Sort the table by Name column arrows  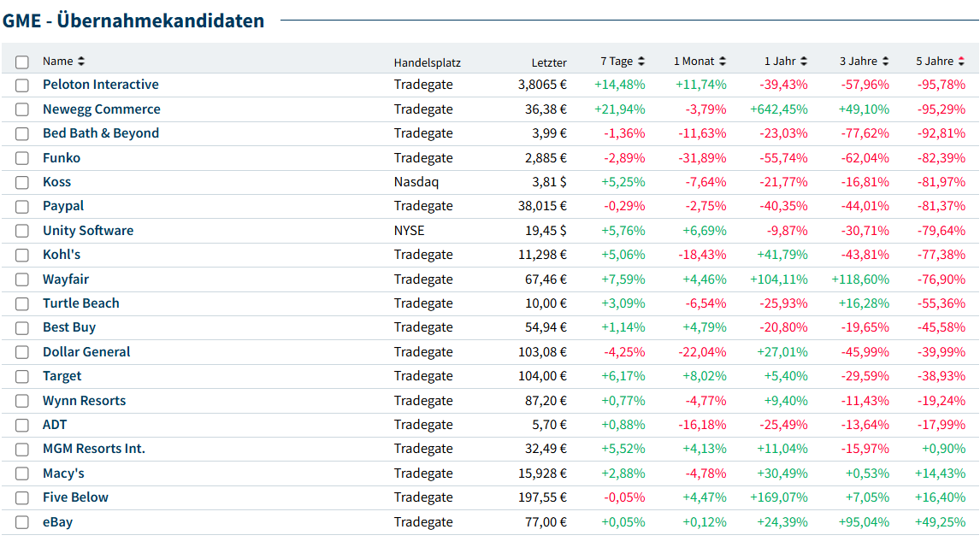click(81, 62)
